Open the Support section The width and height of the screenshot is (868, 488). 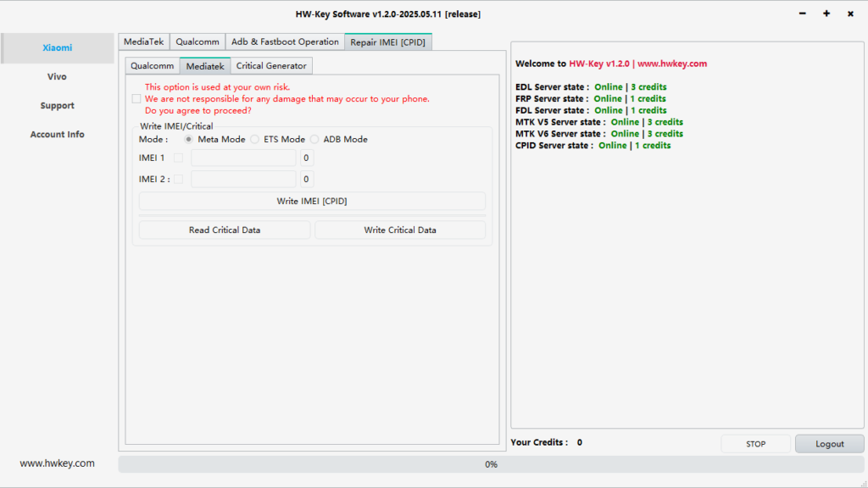(x=57, y=105)
